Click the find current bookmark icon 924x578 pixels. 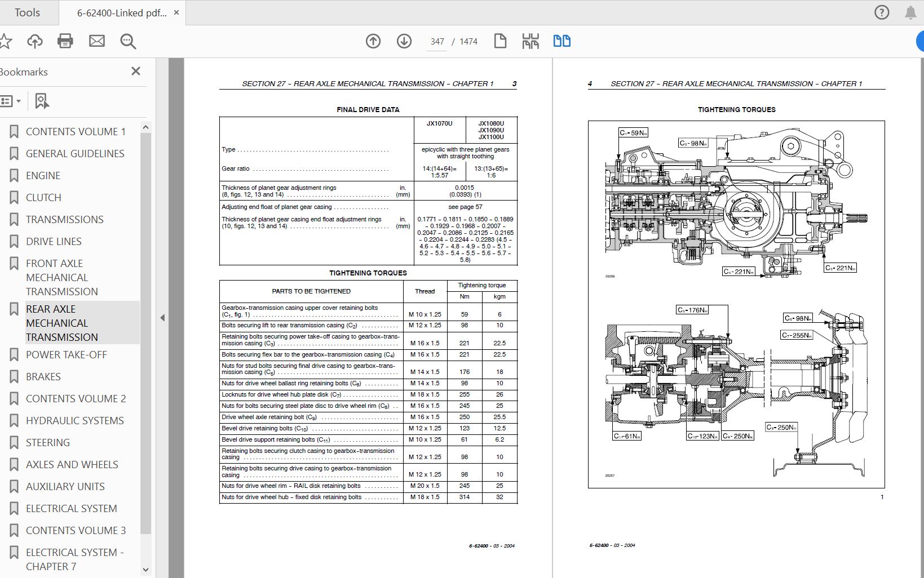tap(42, 101)
